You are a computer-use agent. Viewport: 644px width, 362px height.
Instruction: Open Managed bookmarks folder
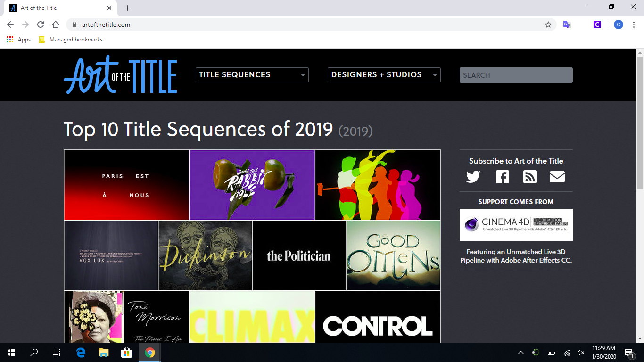(71, 40)
